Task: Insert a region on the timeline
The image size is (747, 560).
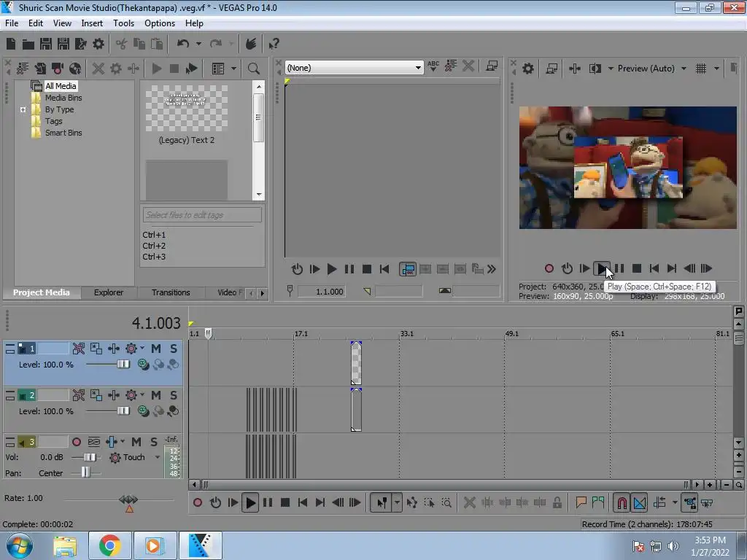Action: pos(598,502)
